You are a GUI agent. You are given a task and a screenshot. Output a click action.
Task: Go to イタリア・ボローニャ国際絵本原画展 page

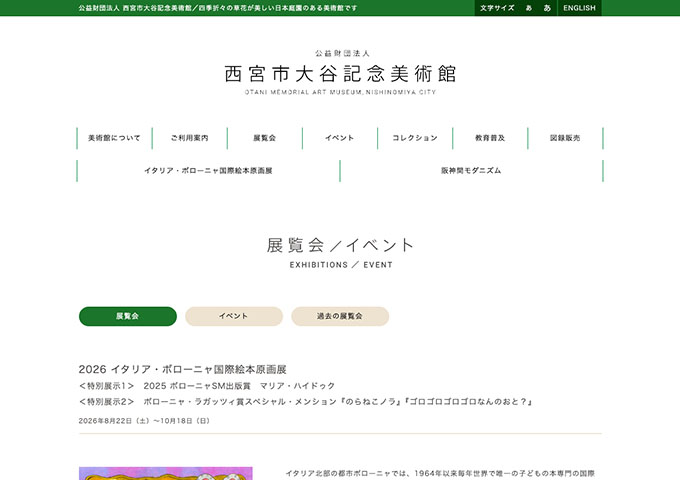tap(208, 171)
